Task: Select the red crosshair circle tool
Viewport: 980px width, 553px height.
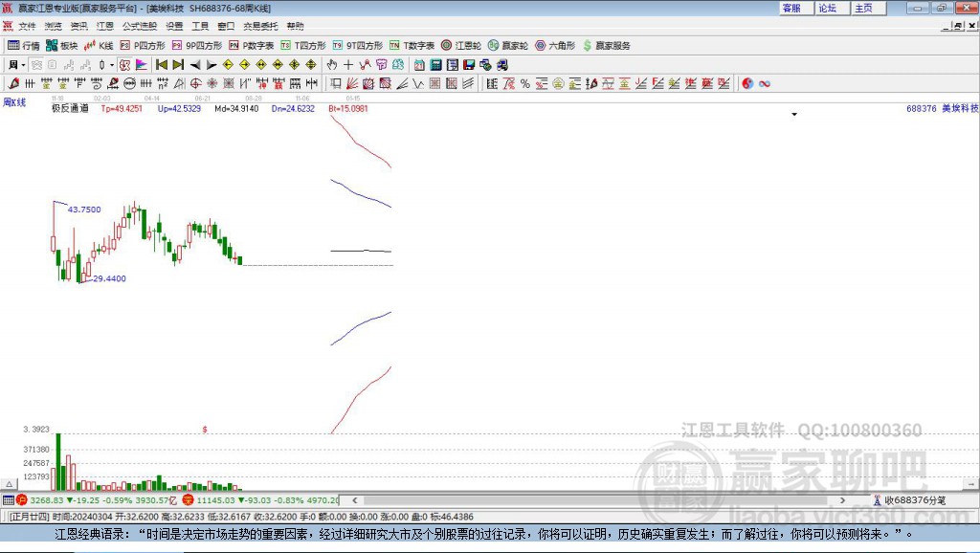Action: click(x=195, y=83)
